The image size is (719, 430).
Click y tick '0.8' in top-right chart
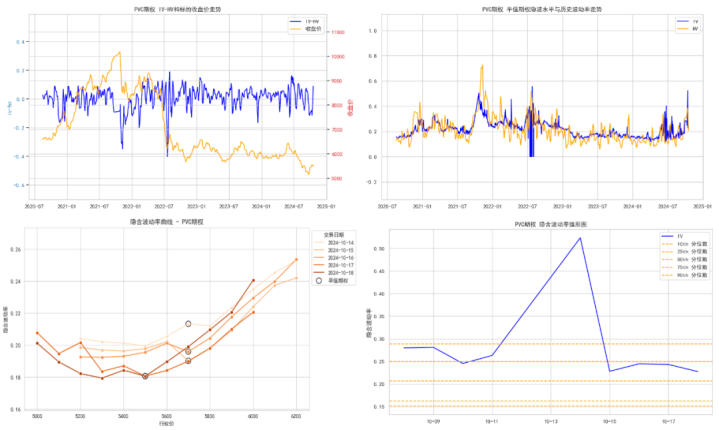coord(373,56)
